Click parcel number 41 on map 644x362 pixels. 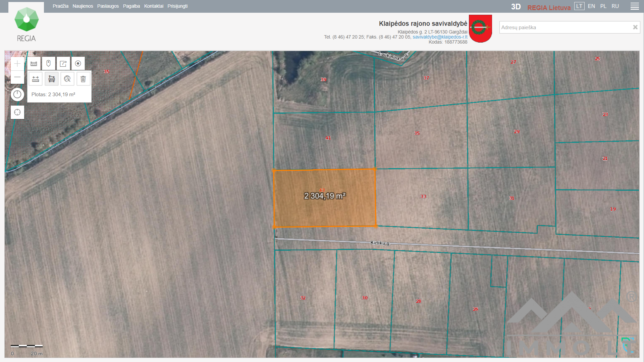pos(328,138)
